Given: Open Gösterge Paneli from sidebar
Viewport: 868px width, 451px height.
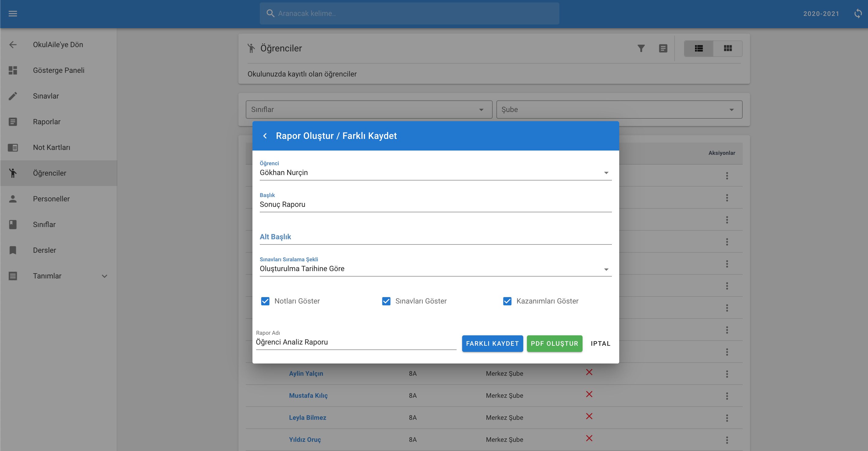Looking at the screenshot, I should point(59,70).
